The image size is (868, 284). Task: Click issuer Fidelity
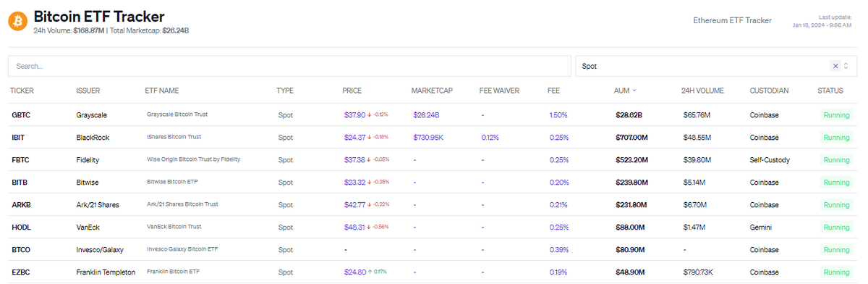tap(88, 160)
